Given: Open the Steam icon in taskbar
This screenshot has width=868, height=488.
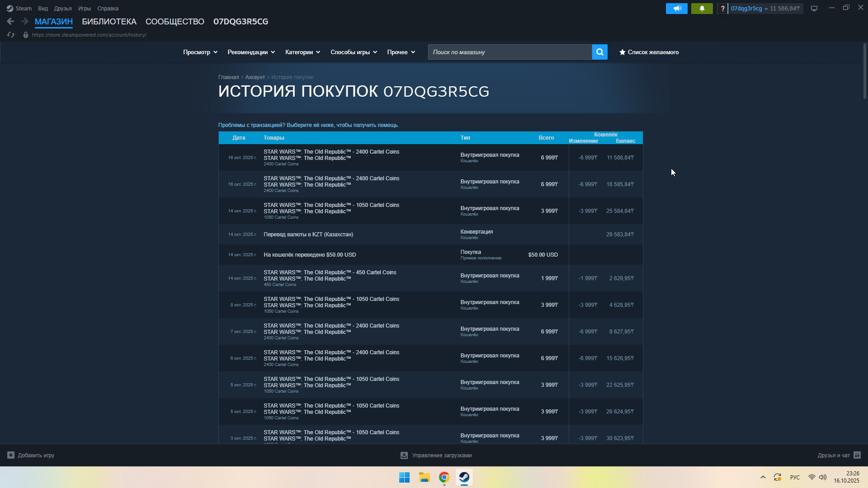Looking at the screenshot, I should (x=464, y=477).
